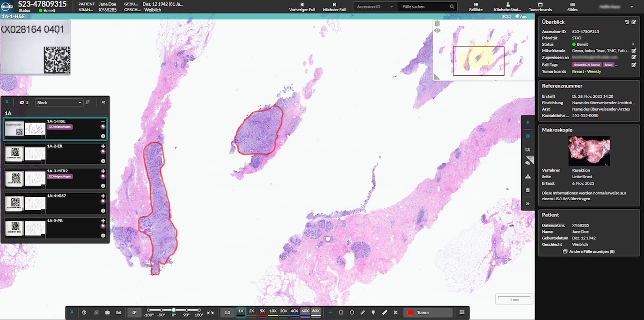Pin the slide tray panel

point(8,102)
